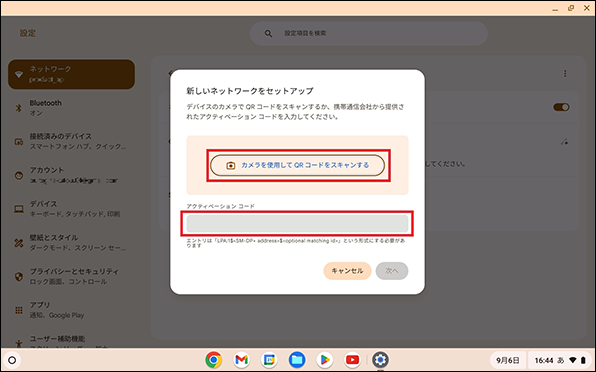Click the greyed-out 次へ button
596x372 pixels.
(x=392, y=271)
